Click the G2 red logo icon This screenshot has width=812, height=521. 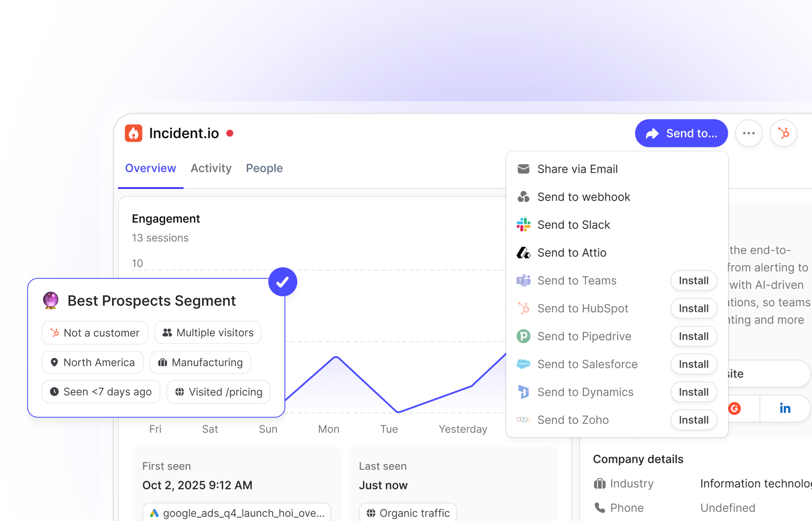pyautogui.click(x=735, y=408)
